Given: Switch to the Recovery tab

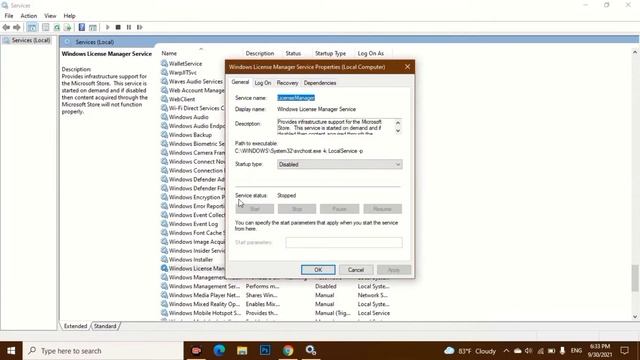Looking at the screenshot, I should tap(287, 83).
